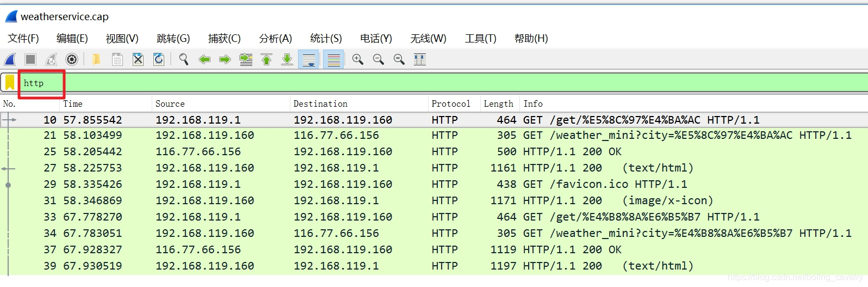868x287 pixels.
Task: Click the display filter bookmark icon
Action: click(10, 83)
